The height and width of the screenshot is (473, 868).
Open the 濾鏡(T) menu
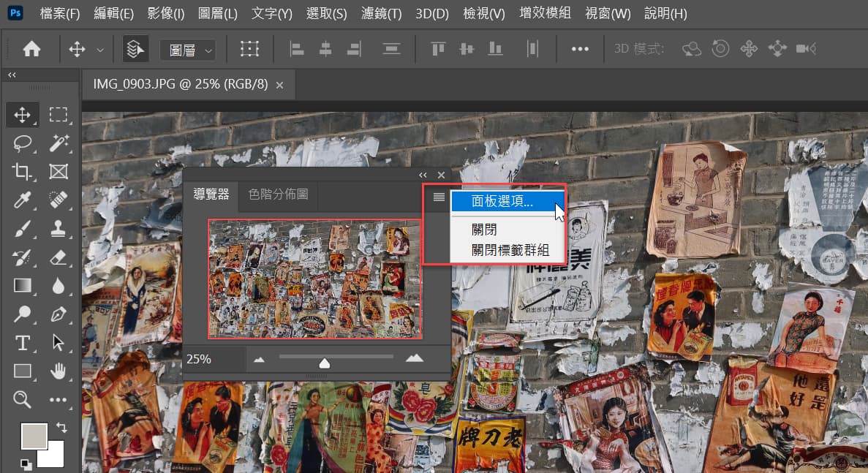coord(382,13)
